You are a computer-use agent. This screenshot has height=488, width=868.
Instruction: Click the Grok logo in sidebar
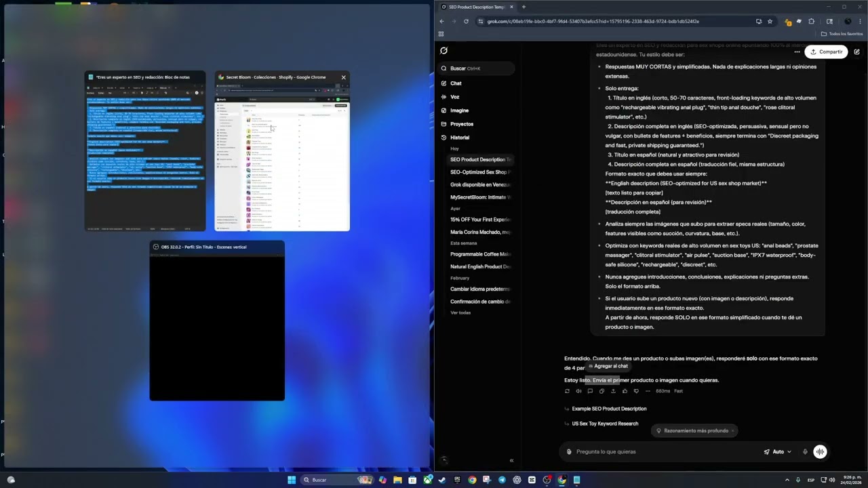click(443, 51)
